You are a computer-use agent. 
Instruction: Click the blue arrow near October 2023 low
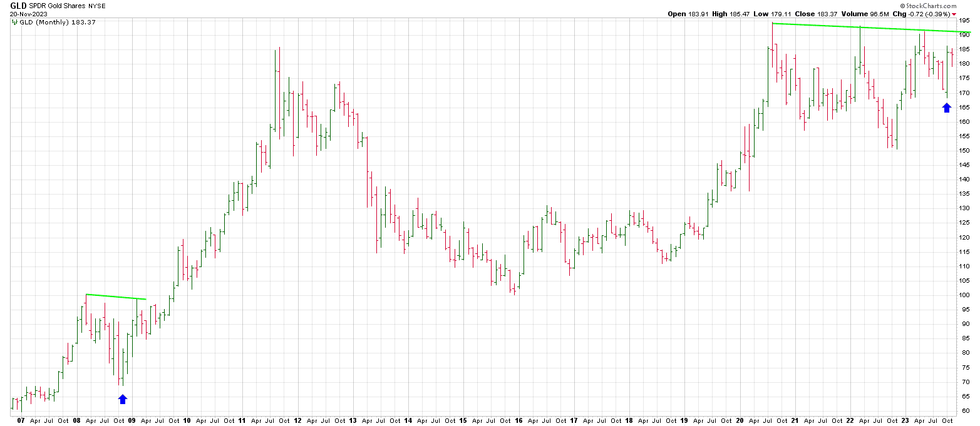click(946, 108)
